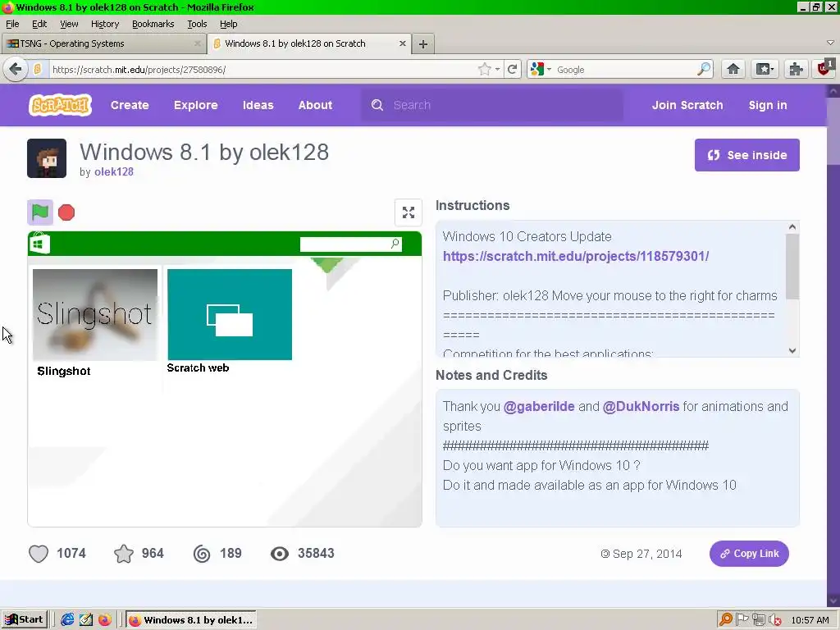The image size is (840, 630).
Task: Love the project with the heart icon
Action: coord(39,554)
